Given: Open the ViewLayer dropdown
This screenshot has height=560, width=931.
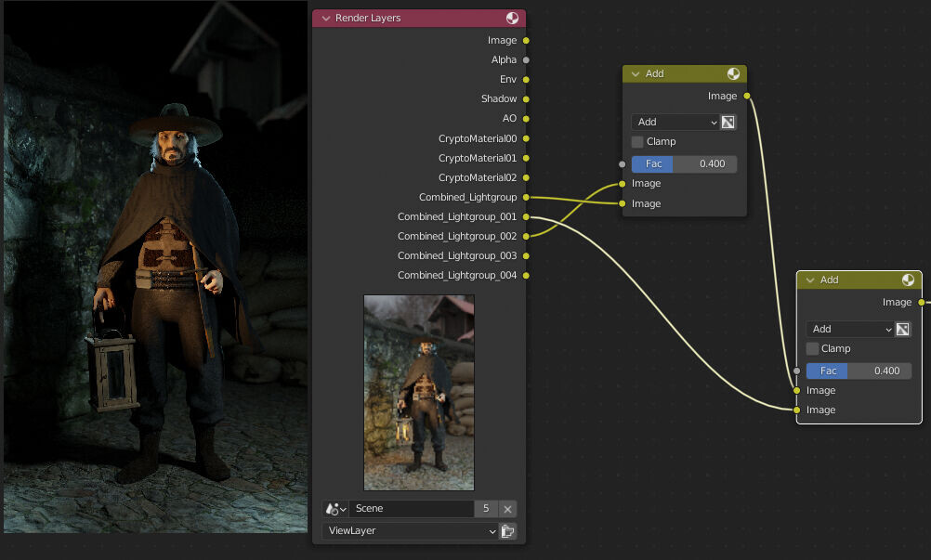Looking at the screenshot, I should click(x=411, y=531).
